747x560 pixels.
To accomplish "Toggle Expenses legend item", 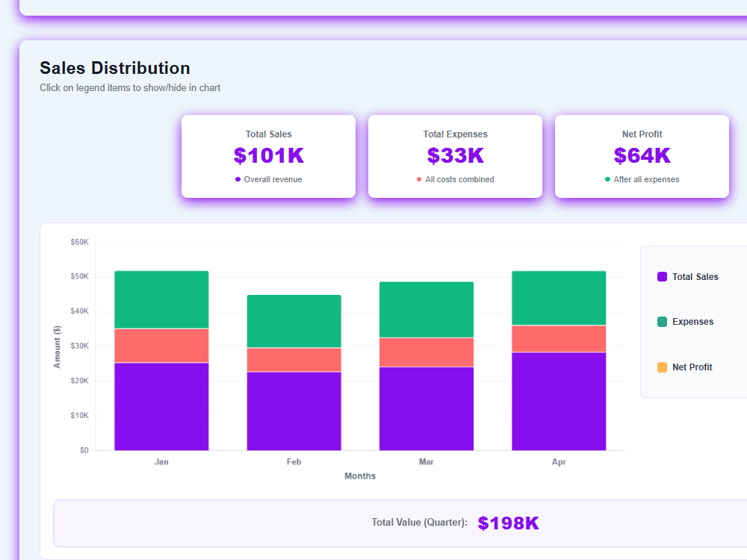I will click(686, 322).
